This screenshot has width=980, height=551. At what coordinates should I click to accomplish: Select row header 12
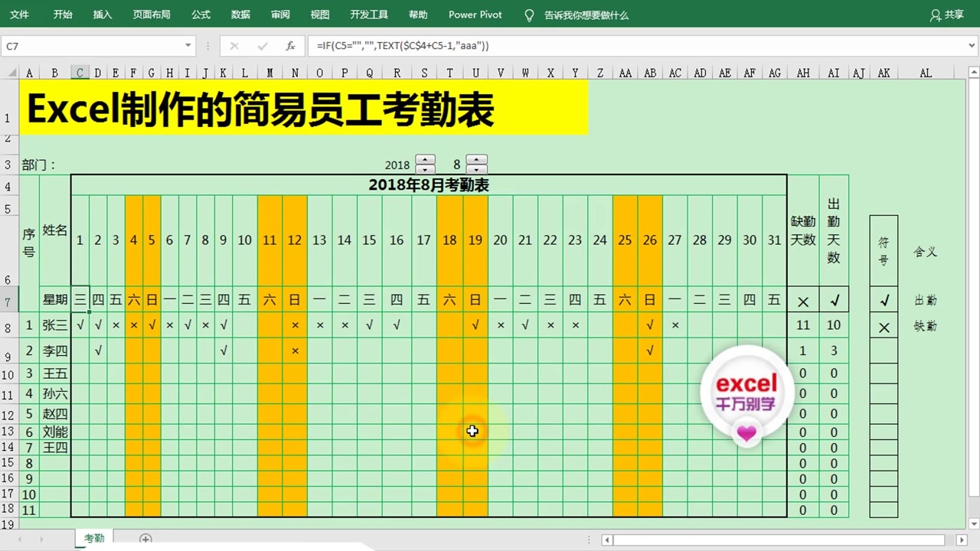tap(9, 414)
